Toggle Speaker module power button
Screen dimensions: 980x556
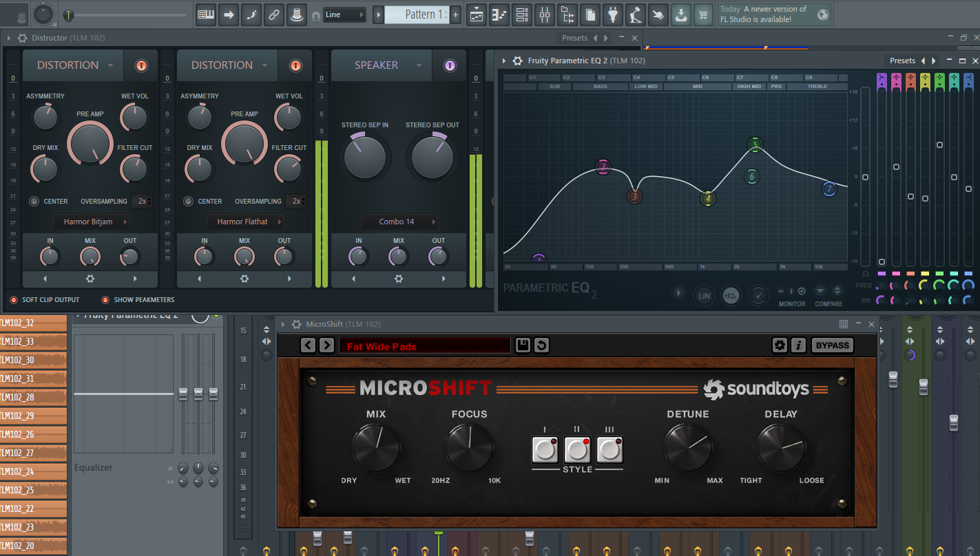click(450, 65)
